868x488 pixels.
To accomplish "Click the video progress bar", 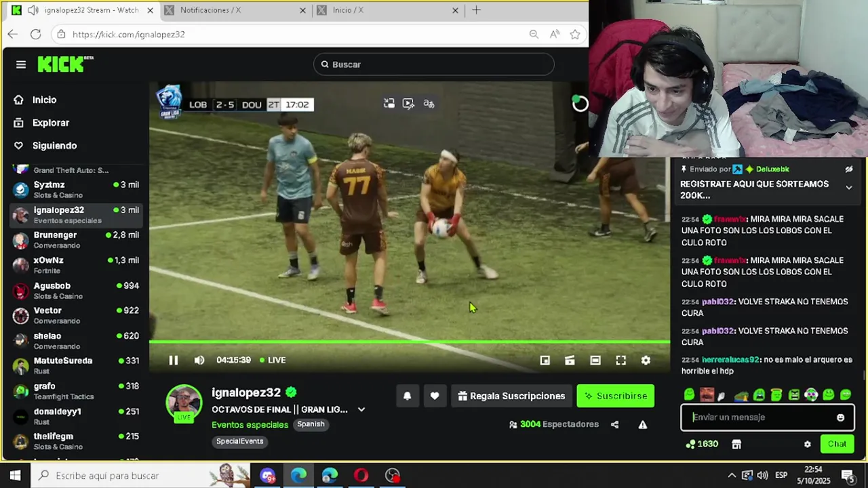I will (410, 342).
